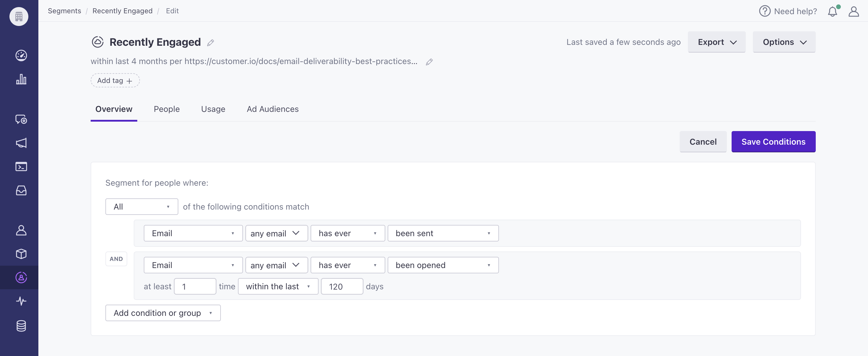The image size is (868, 356).
Task: Open the Export dropdown
Action: [716, 42]
